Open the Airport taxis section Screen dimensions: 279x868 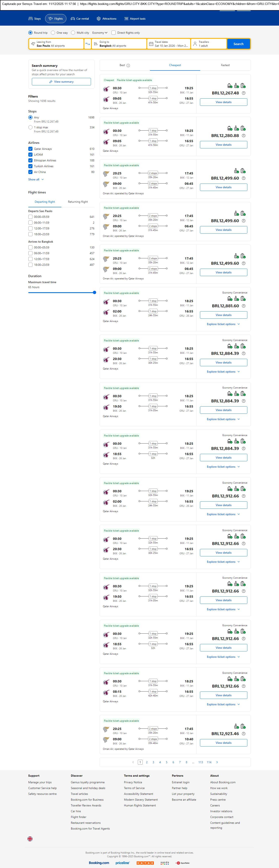(x=135, y=19)
